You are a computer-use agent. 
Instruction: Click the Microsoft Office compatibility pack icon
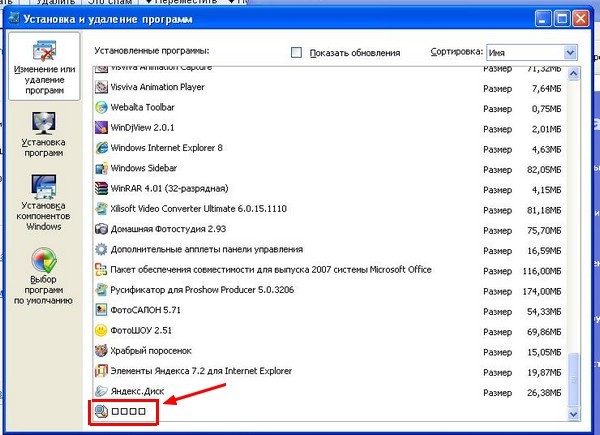101,270
